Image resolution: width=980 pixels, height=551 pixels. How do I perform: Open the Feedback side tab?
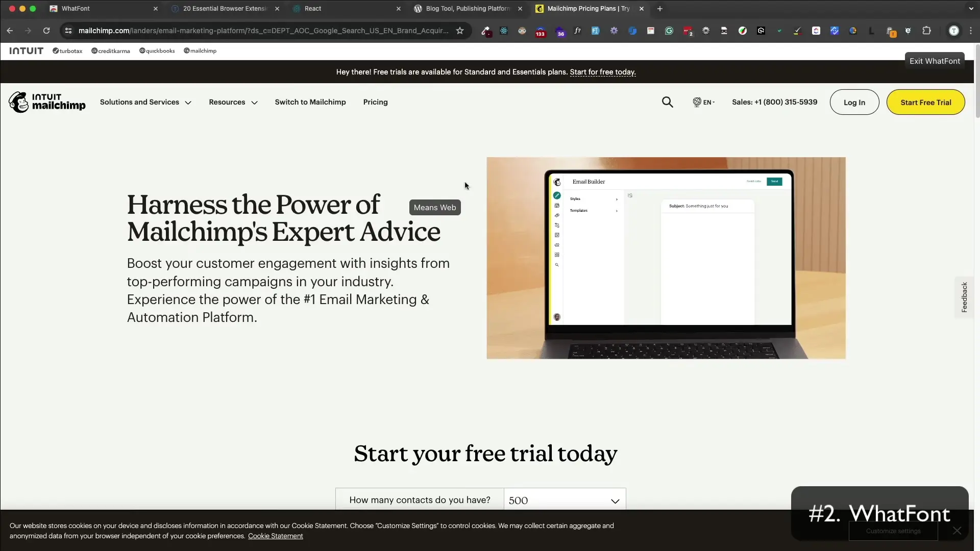point(964,297)
